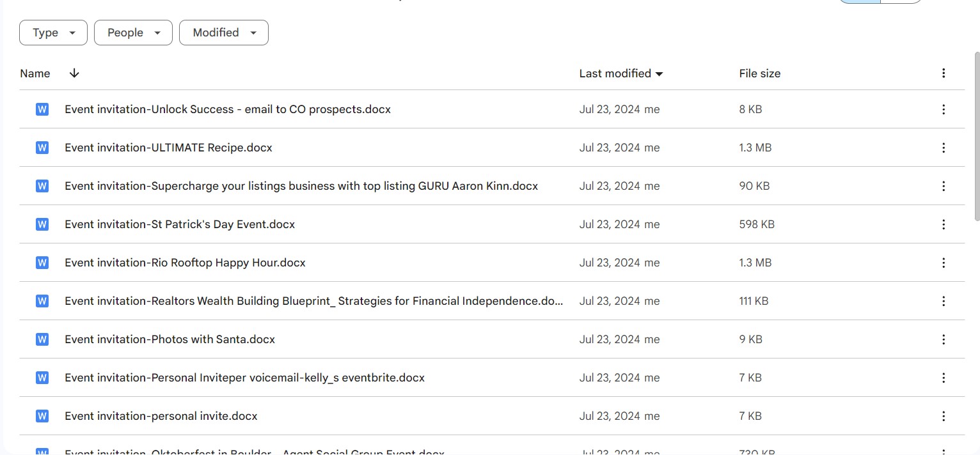This screenshot has height=455, width=980.
Task: Open the Last modified sort dropdown
Action: click(620, 73)
